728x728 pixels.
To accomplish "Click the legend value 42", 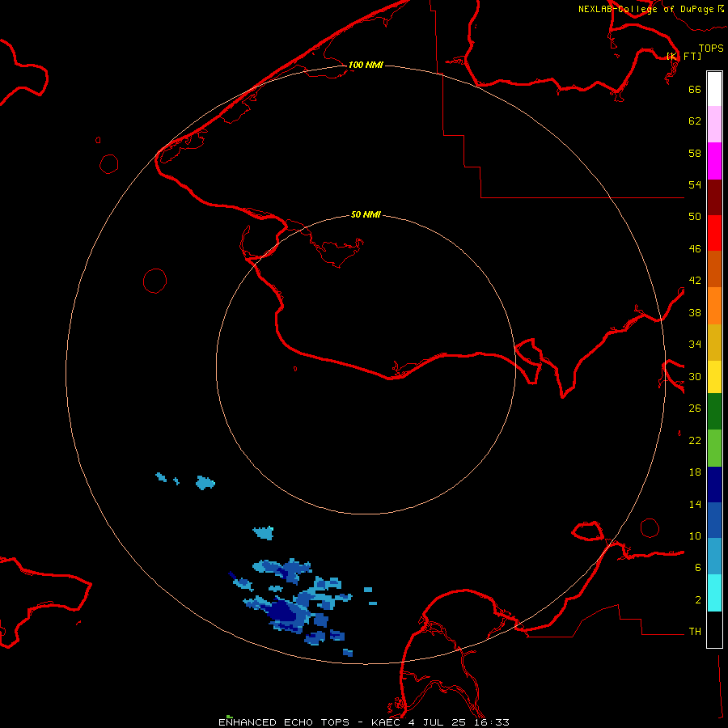I will [695, 281].
